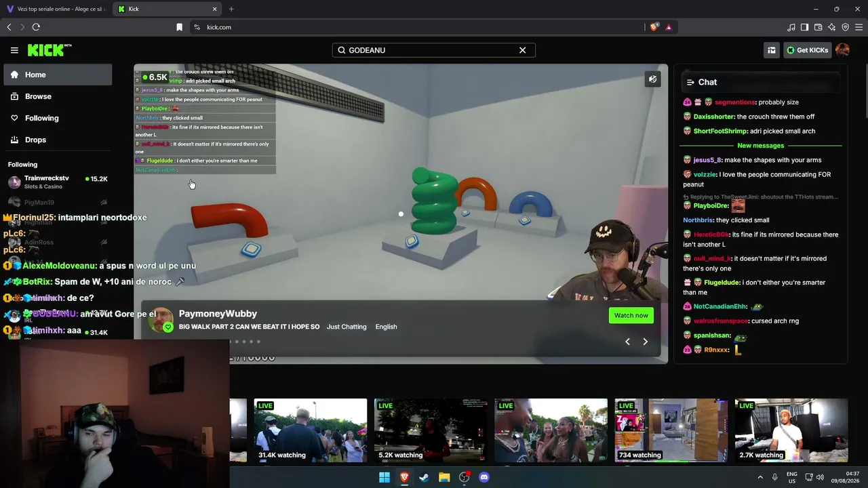Open the Trainwreckstv followed channel
This screenshot has height=488, width=868.
point(58,182)
